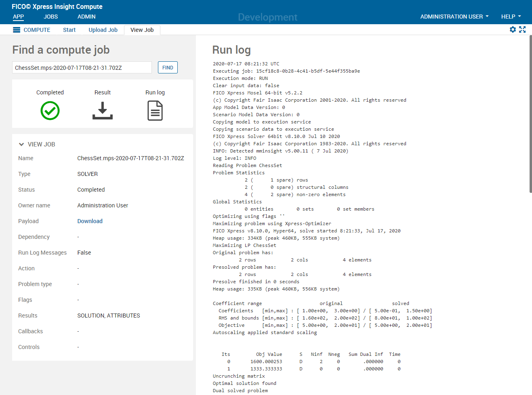Open the COMPUTE hamburger menu icon

pos(17,30)
